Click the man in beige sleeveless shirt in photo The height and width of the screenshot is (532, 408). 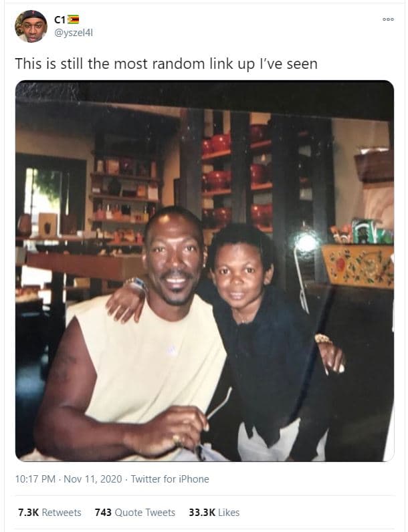(x=136, y=340)
